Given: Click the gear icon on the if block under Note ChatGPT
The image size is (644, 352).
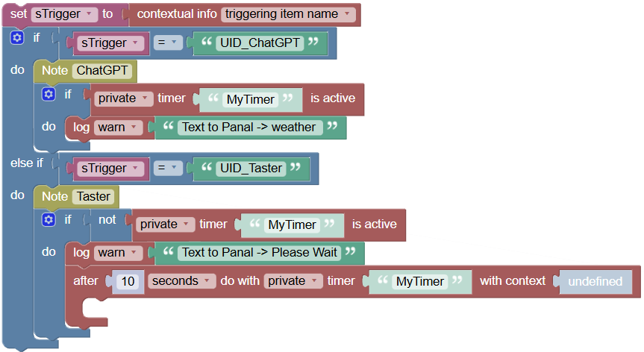Looking at the screenshot, I should [x=49, y=94].
